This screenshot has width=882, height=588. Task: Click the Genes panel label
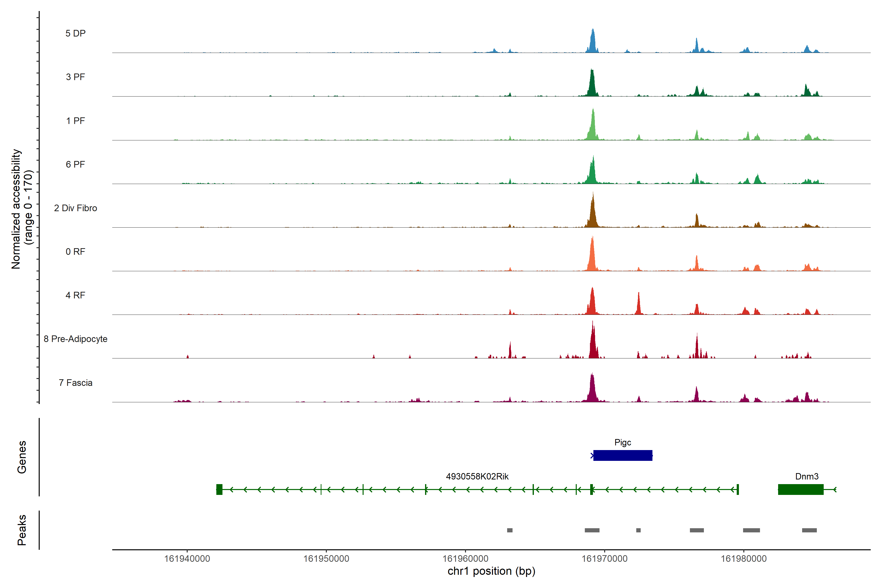click(x=22, y=457)
